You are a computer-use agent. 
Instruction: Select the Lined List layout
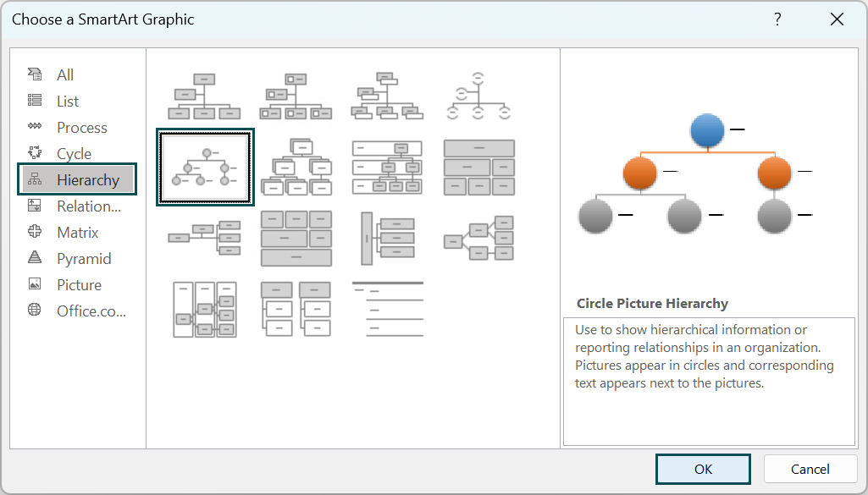[x=388, y=309]
